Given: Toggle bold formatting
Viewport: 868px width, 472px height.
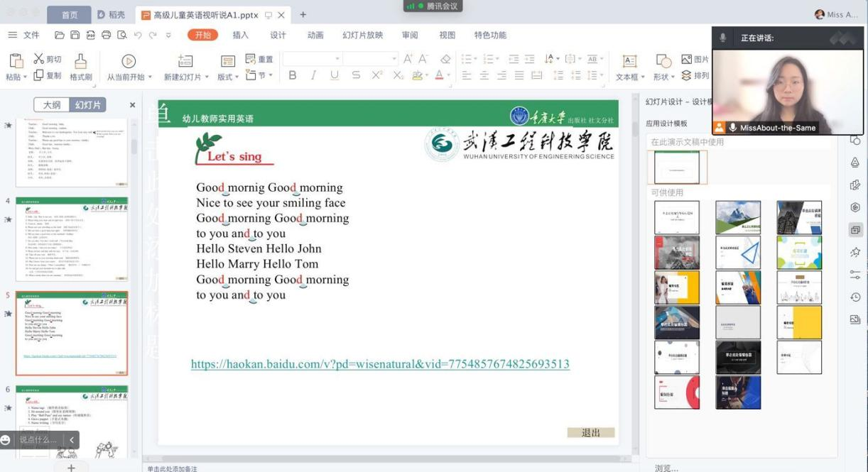Looking at the screenshot, I should coord(292,75).
